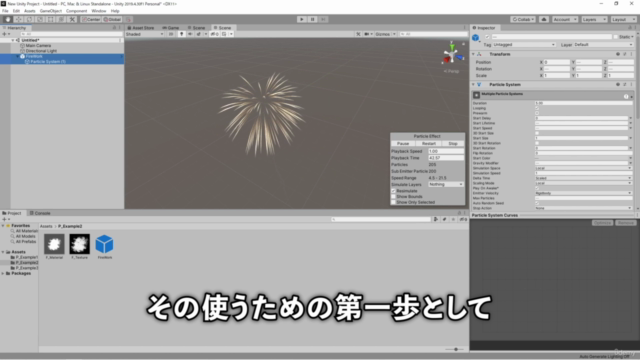Open Emitter Velocity dropdown
This screenshot has height=360, width=640.
584,193
